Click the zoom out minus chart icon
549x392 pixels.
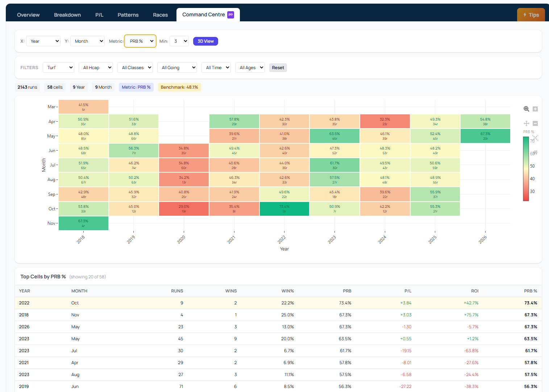[x=535, y=123]
